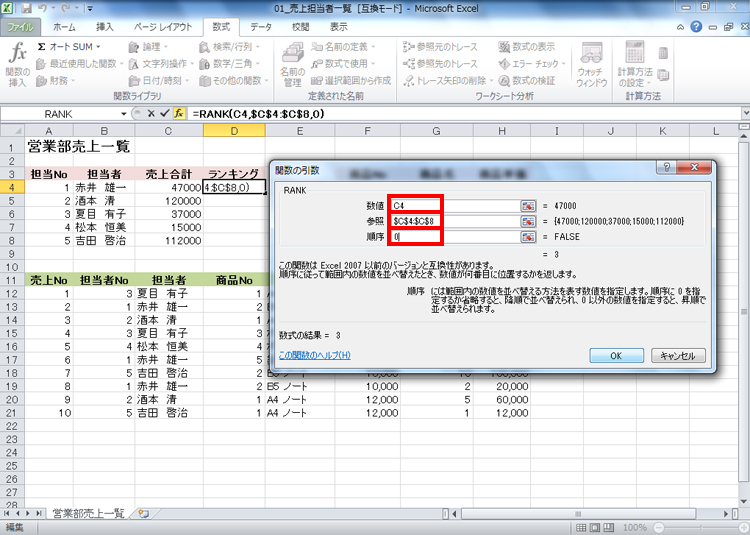Click the horizontal scrollbar thumb
Viewport: 750px width, 535px height.
point(578,514)
